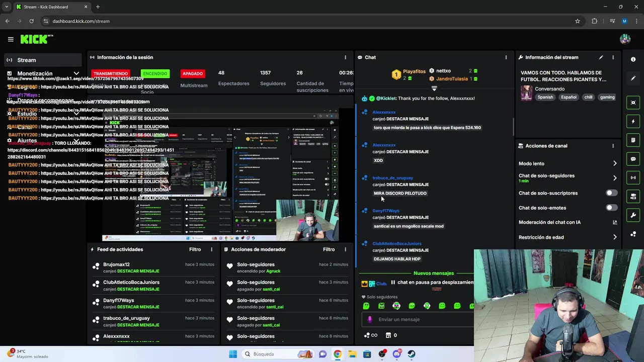This screenshot has width=644, height=362.
Task: Expand Restricción de edad arrow
Action: pyautogui.click(x=615, y=237)
